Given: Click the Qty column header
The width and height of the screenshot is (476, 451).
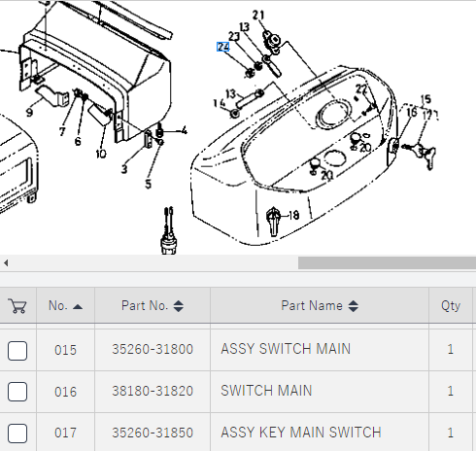Looking at the screenshot, I should pyautogui.click(x=451, y=305).
